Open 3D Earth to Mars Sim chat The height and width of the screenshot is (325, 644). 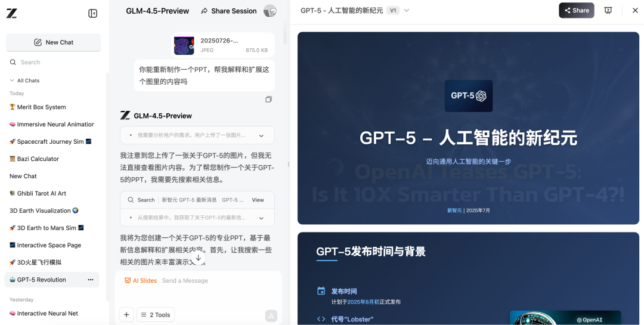pyautogui.click(x=52, y=228)
